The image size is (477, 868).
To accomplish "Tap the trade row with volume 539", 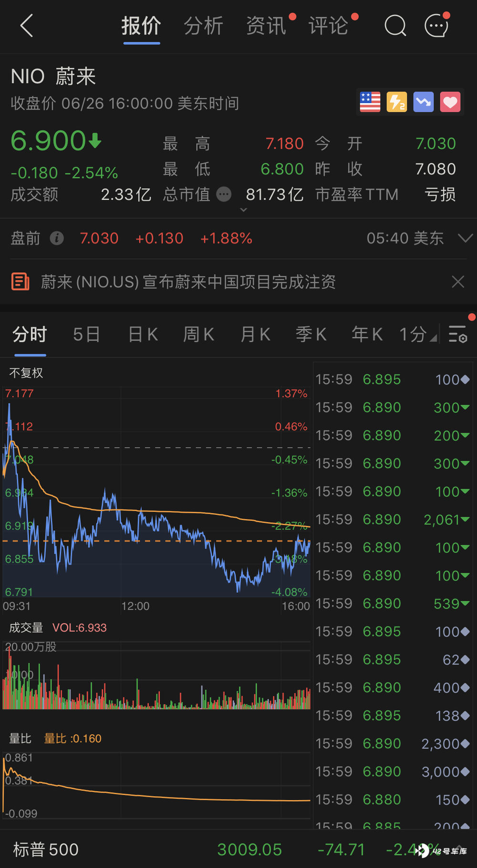I will 393,603.
